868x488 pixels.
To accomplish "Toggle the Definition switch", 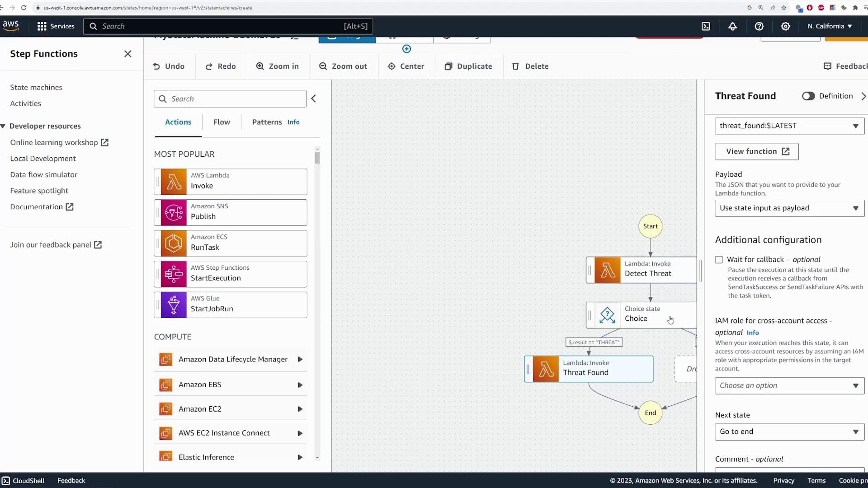I will pyautogui.click(x=808, y=96).
